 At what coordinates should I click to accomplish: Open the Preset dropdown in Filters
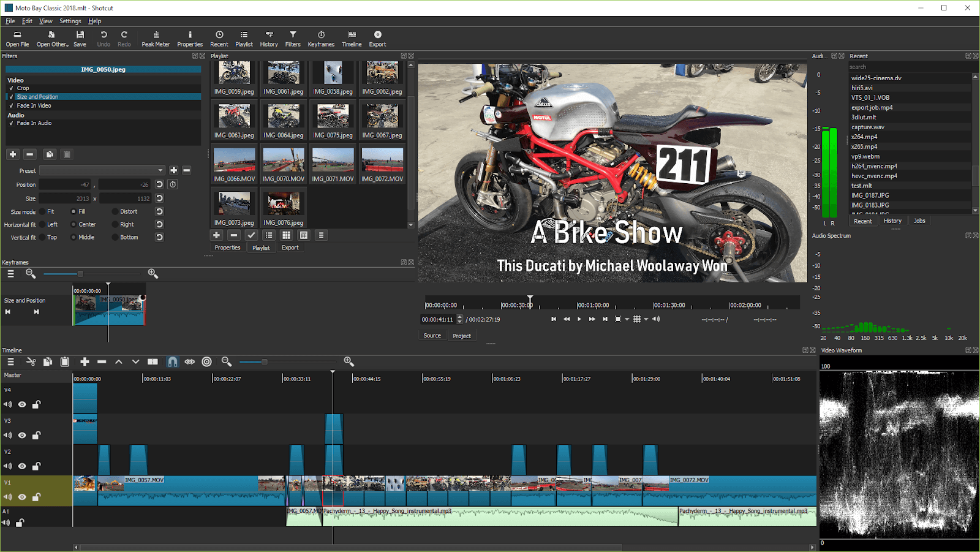[102, 170]
